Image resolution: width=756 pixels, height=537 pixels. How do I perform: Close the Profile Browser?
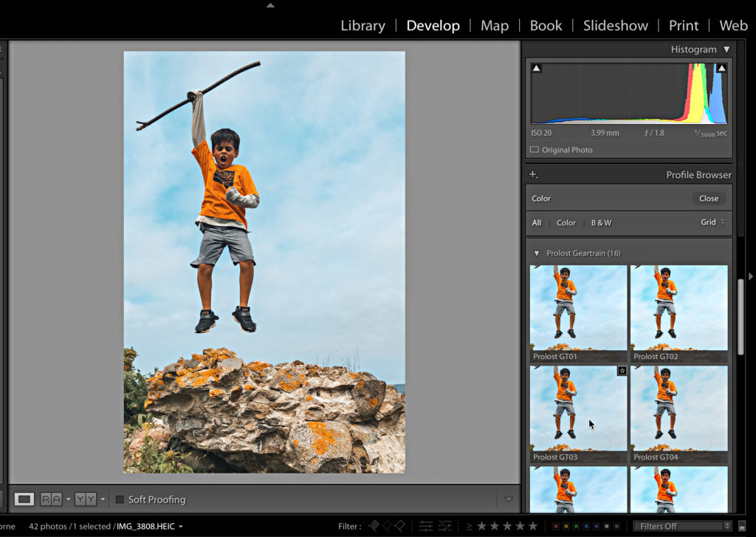pos(709,199)
